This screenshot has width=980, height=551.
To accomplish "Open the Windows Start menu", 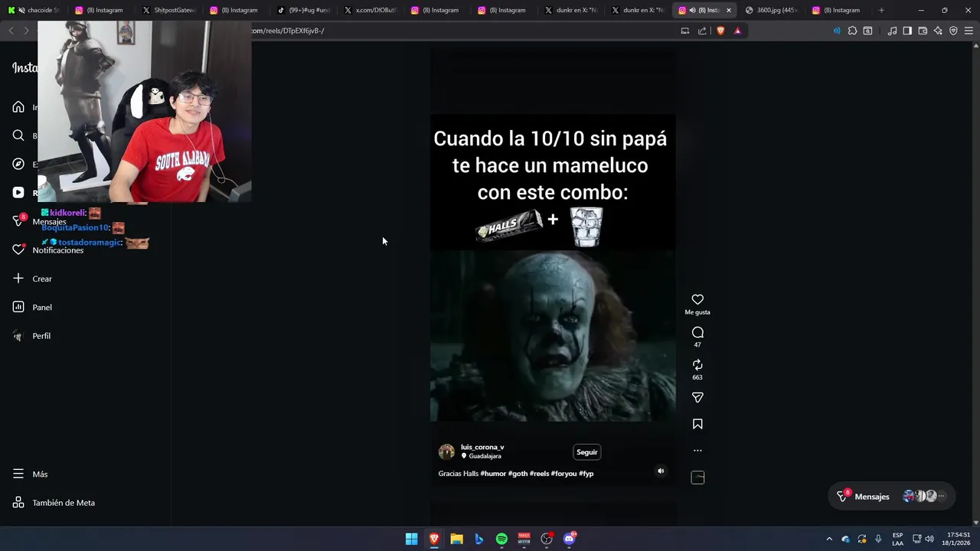I will (411, 539).
